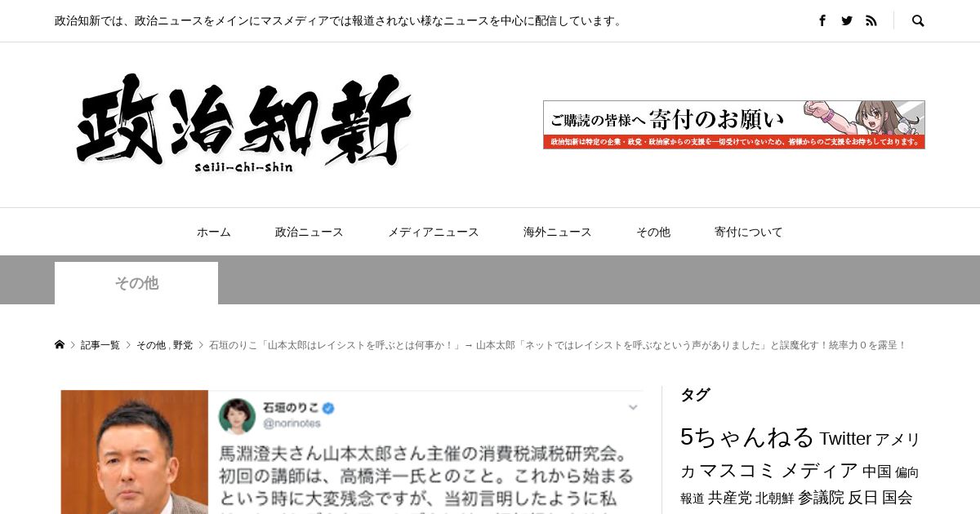Open the その他 navigation menu item
This screenshot has width=980, height=514.
[653, 232]
